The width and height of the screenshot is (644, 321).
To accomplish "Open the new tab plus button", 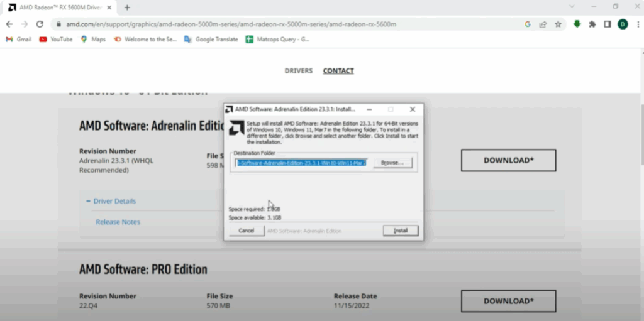I will pyautogui.click(x=127, y=8).
